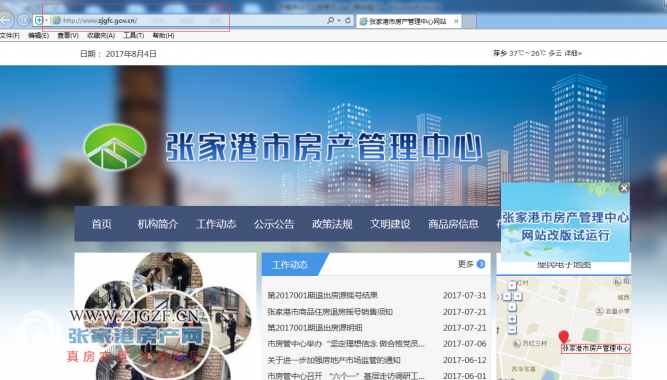Click the red location pin on the map
Viewport: 667px width, 380px height.
point(564,336)
